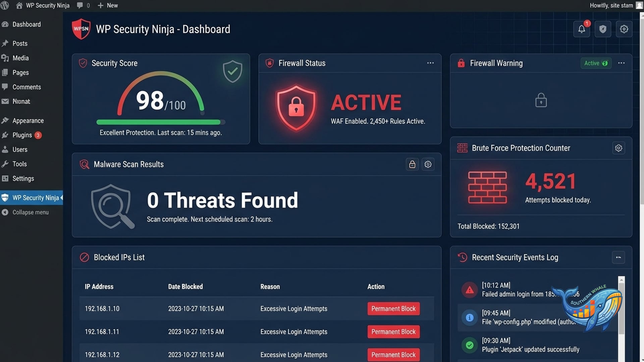The height and width of the screenshot is (362, 644).
Task: Open Recent Security Events Log options menu
Action: coord(619,257)
